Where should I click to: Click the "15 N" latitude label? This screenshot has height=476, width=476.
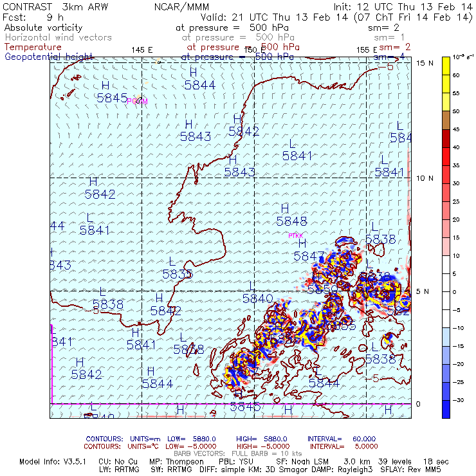pyautogui.click(x=425, y=63)
